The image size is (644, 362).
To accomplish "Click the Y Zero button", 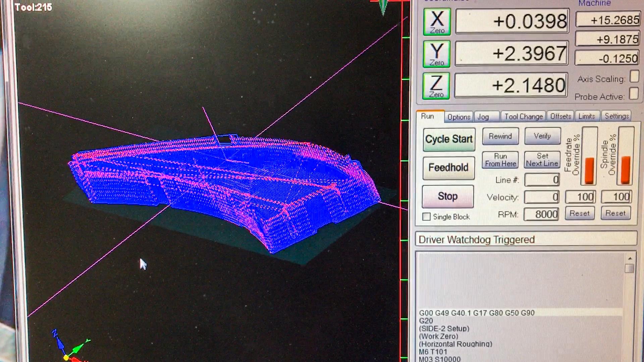I will click(436, 54).
